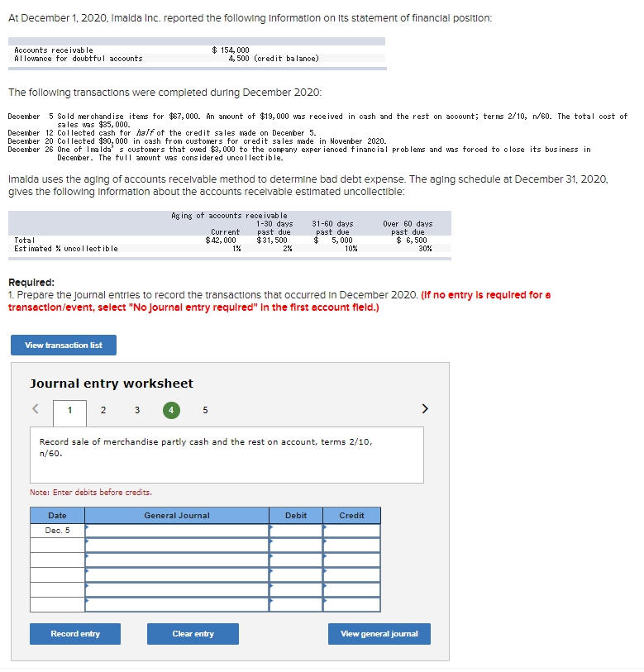Click the 10% uncollectible estimate
644x672 pixels.
pyautogui.click(x=351, y=249)
